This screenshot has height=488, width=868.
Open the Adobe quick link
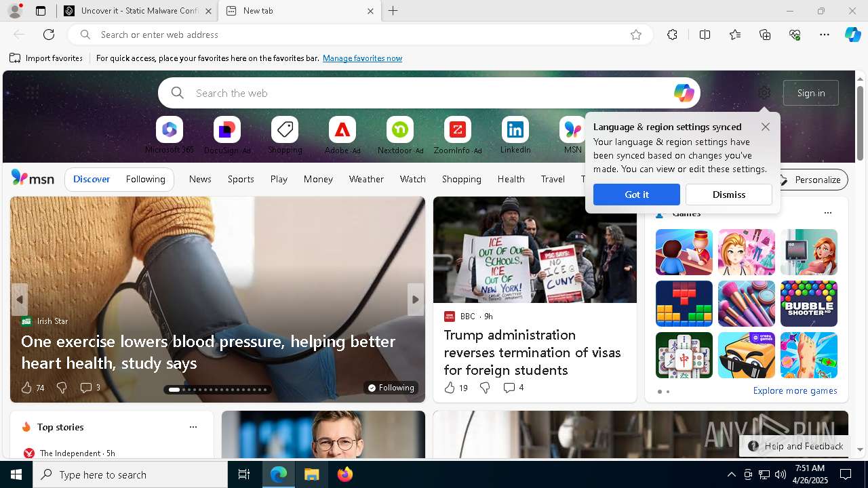pyautogui.click(x=342, y=135)
